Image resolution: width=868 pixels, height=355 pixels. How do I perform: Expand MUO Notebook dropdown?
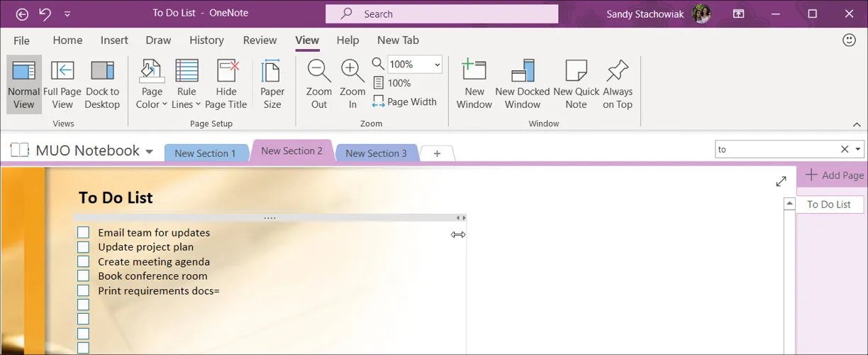click(x=149, y=151)
